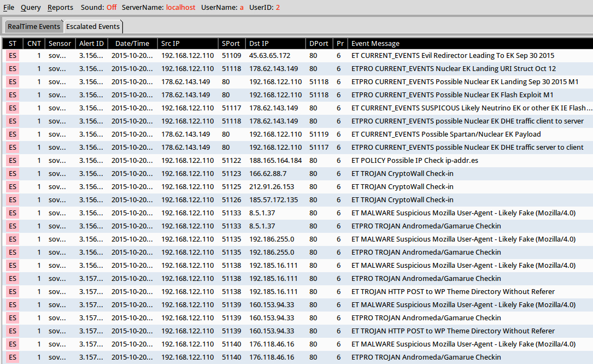Select the Possible Spartan/Nuclear EK Payload event
The height and width of the screenshot is (364, 593).
(x=446, y=134)
